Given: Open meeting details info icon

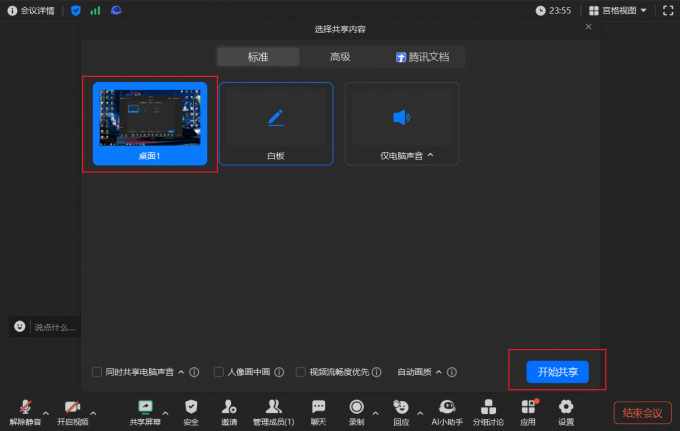Looking at the screenshot, I should (x=12, y=10).
